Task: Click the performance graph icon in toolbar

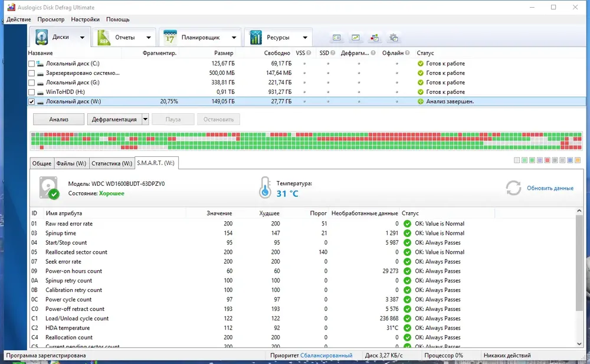Action: (x=356, y=37)
